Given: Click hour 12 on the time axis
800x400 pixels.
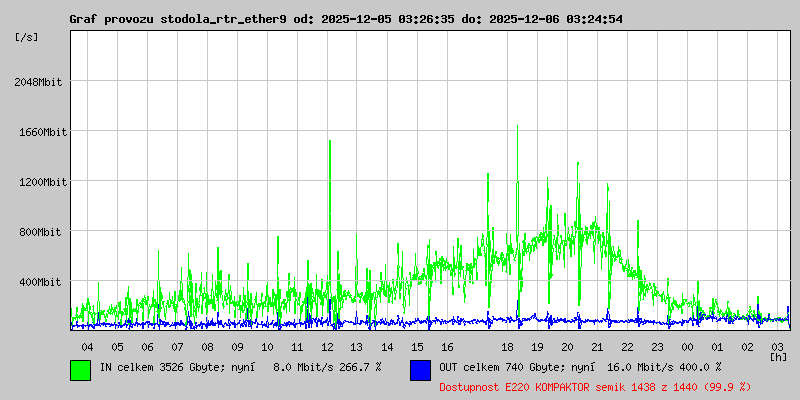Looking at the screenshot, I should [x=327, y=346].
